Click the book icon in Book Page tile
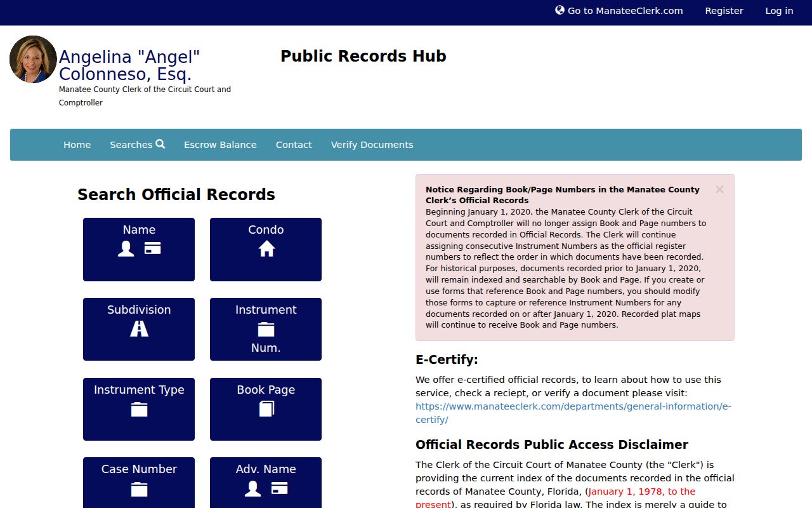812x508 pixels. coord(266,408)
